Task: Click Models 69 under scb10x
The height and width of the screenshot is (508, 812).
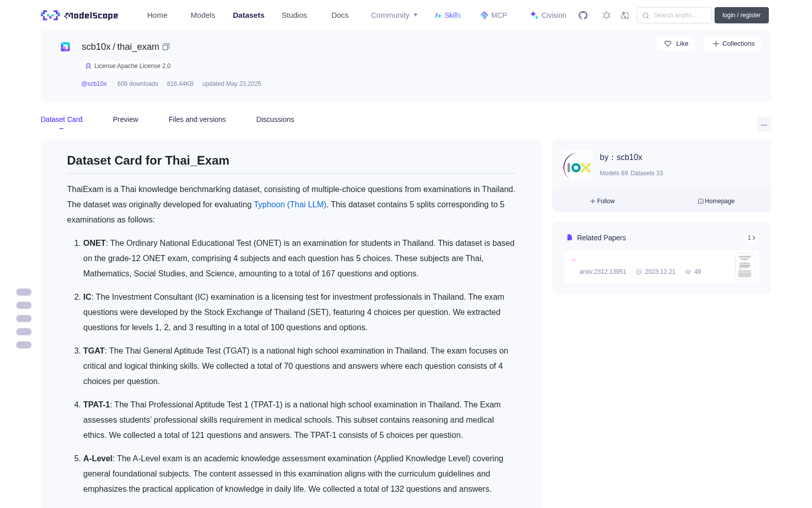Action: [614, 173]
